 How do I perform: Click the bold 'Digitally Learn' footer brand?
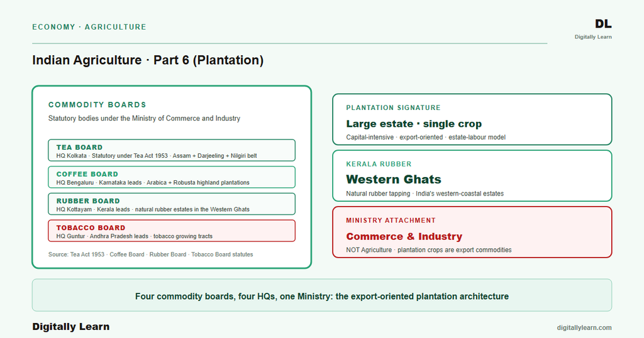tap(71, 327)
